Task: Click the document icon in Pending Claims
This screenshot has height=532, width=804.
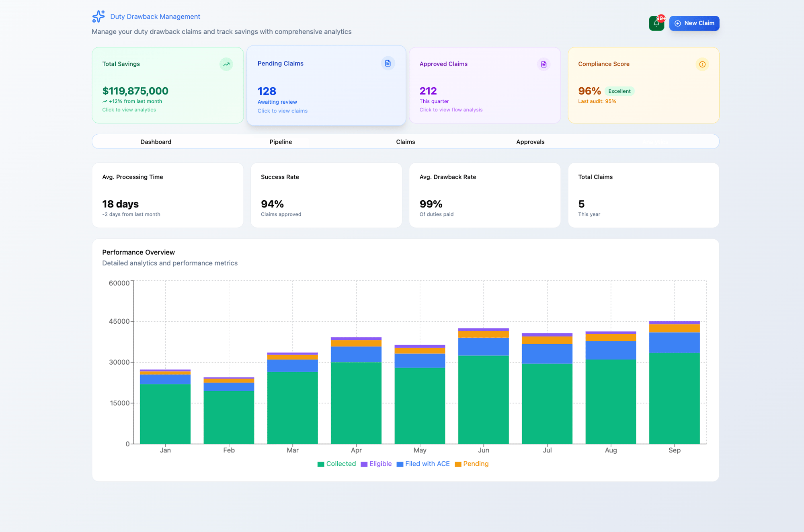Action: [388, 64]
